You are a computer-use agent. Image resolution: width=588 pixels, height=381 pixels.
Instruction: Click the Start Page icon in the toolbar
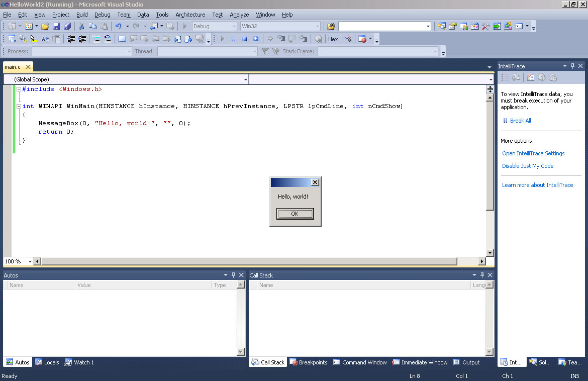click(x=497, y=26)
